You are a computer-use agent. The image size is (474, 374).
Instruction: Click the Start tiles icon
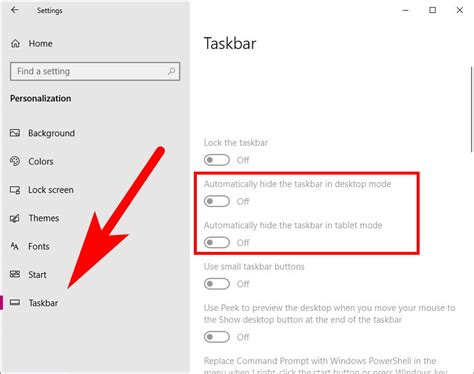click(15, 274)
